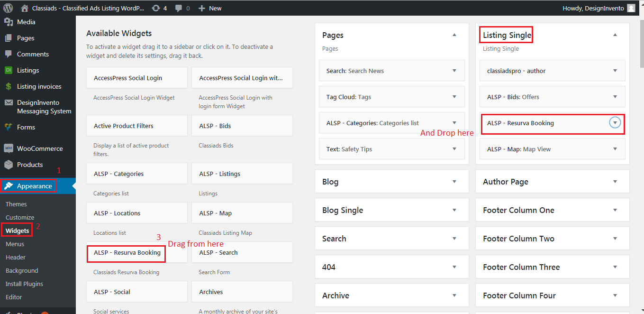Open the Editor submenu item
This screenshot has width=644, height=314.
14,297
